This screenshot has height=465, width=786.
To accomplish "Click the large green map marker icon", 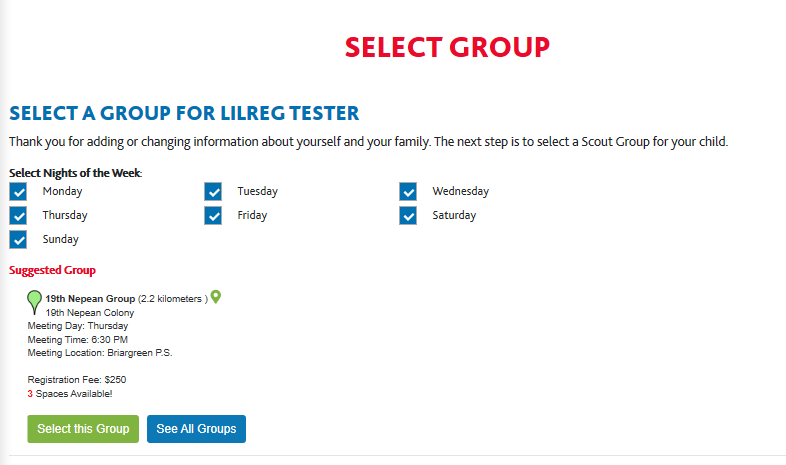I will point(35,300).
